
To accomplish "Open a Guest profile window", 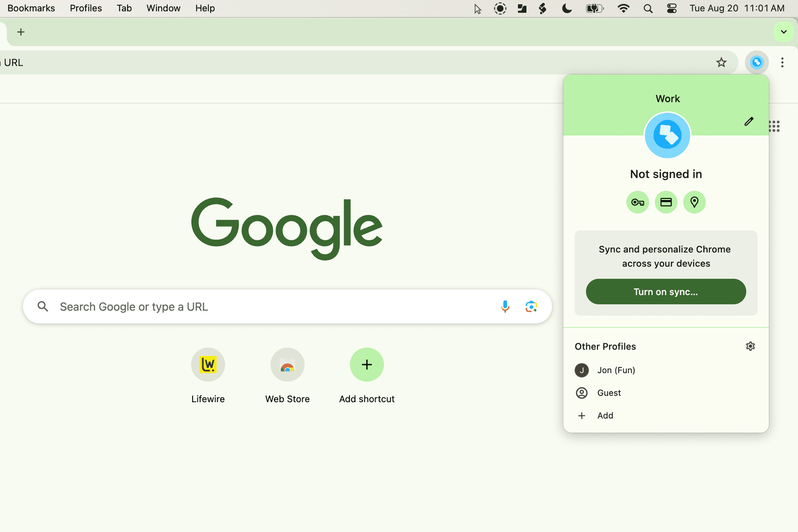I will click(x=609, y=393).
